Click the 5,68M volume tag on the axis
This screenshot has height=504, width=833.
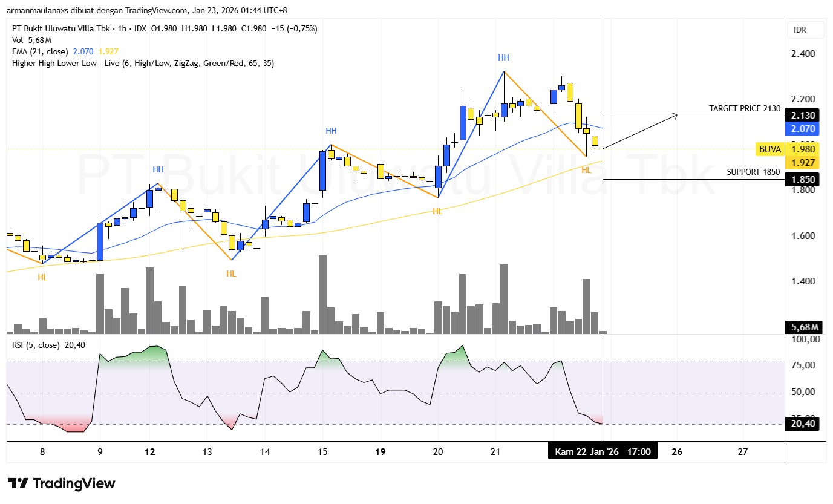(x=803, y=327)
